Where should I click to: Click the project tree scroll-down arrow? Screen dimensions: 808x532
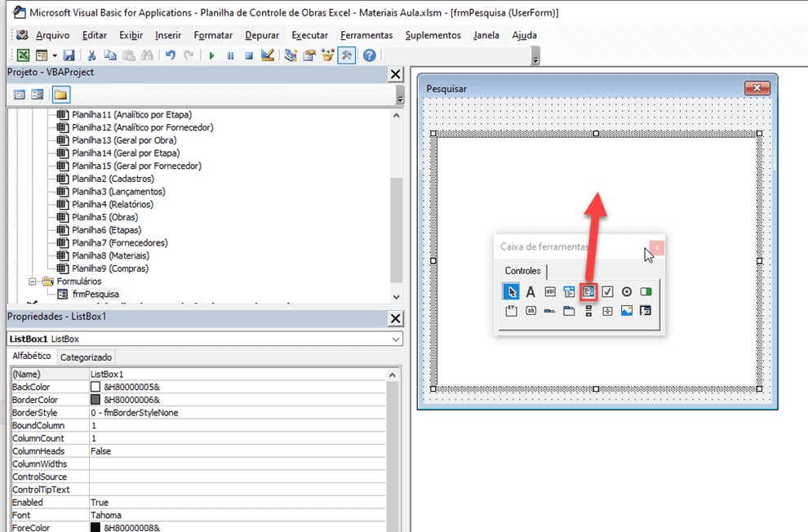pyautogui.click(x=396, y=297)
